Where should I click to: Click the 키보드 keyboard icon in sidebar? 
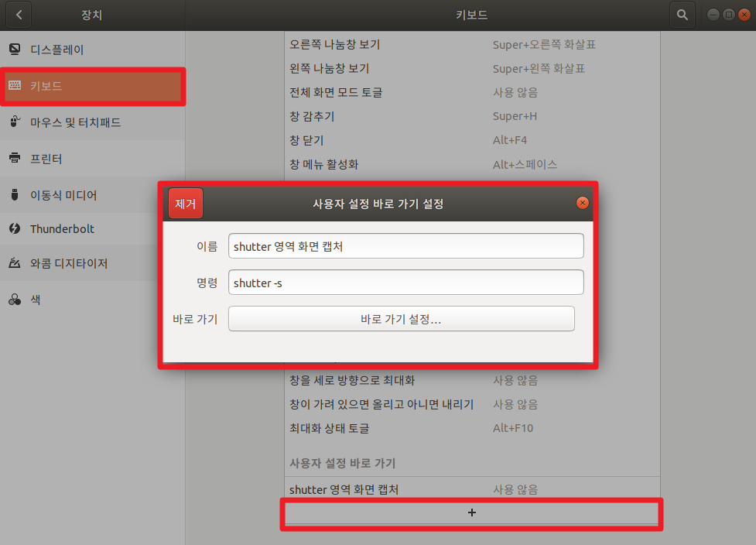[15, 85]
